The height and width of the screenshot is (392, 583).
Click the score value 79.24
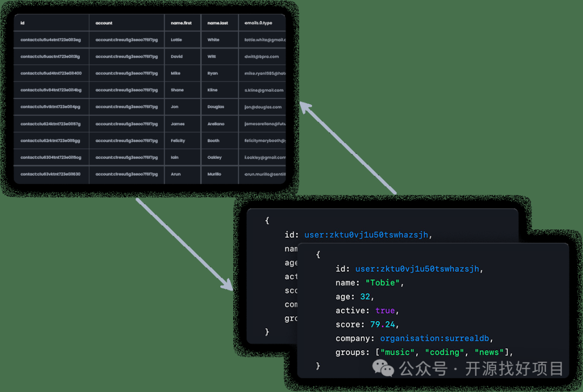click(383, 325)
